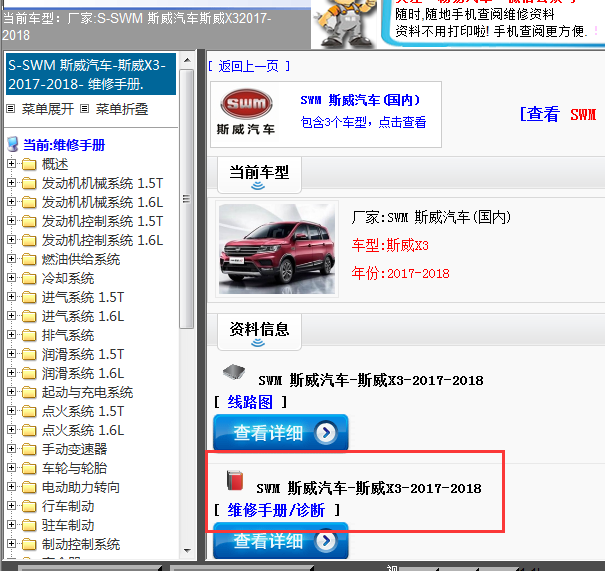Screen dimensions: 605x571
Task: Select the 当前车型 tab header
Action: coord(259,175)
